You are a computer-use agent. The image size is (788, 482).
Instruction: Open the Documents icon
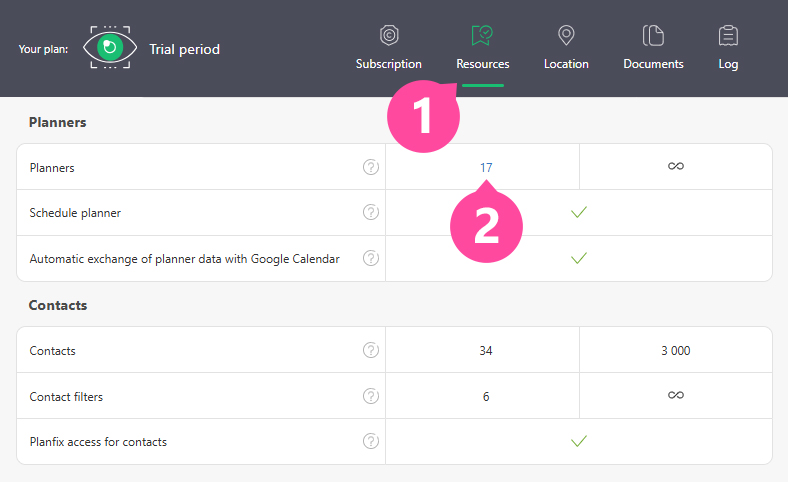[x=653, y=35]
